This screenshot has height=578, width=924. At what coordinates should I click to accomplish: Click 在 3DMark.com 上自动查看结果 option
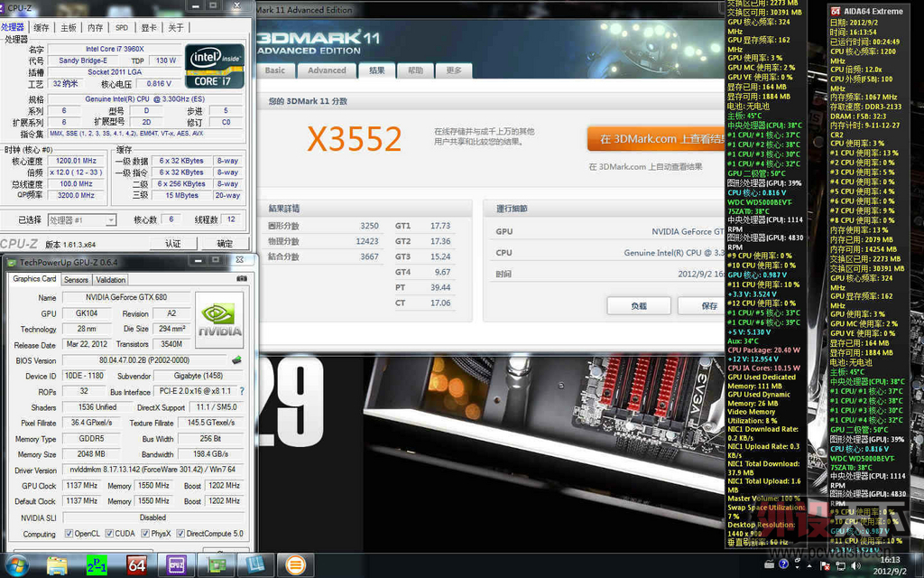(645, 167)
